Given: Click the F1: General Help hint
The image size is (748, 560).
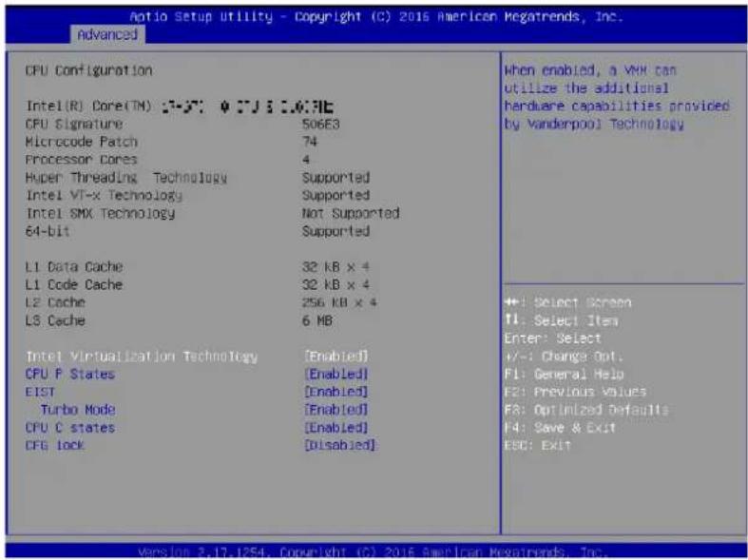Looking at the screenshot, I should pos(564,374).
